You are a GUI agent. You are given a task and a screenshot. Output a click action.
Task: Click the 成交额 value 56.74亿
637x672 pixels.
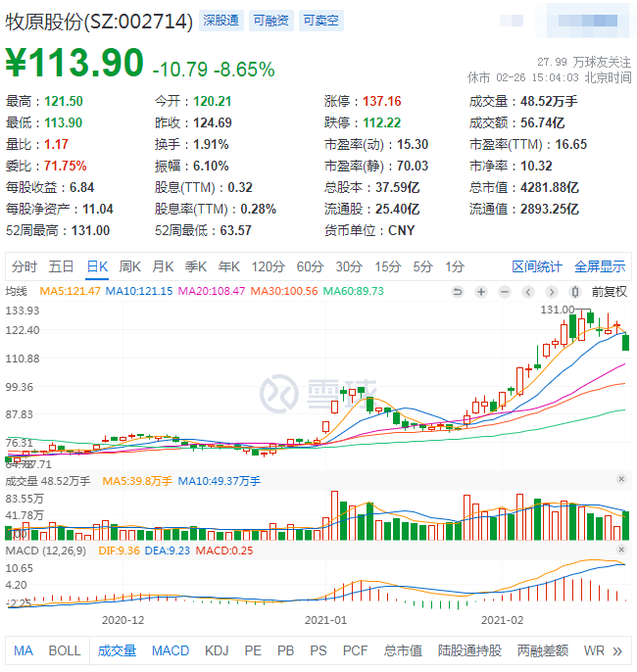click(542, 122)
